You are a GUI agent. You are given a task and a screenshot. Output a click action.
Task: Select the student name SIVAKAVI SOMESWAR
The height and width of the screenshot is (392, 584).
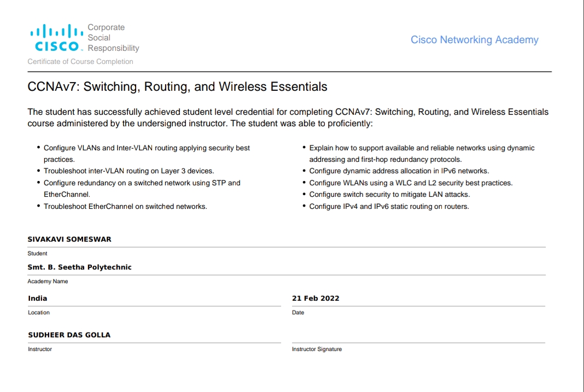pyautogui.click(x=69, y=239)
